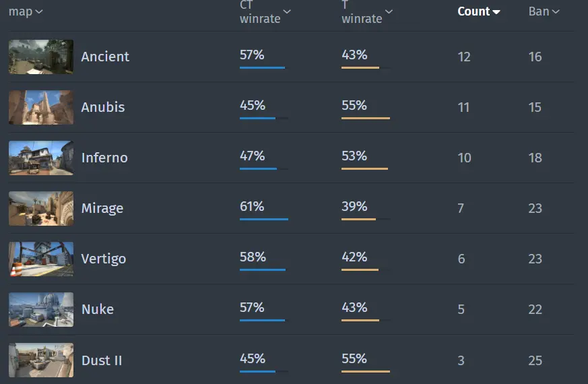The image size is (588, 384).
Task: Open the Anubis map name link
Action: pos(103,107)
